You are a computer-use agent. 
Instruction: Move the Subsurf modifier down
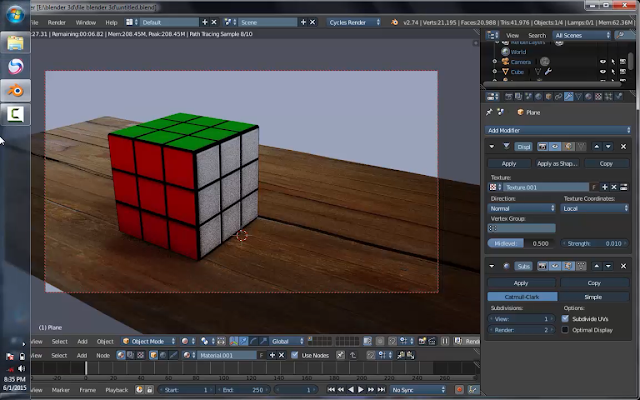pos(608,266)
